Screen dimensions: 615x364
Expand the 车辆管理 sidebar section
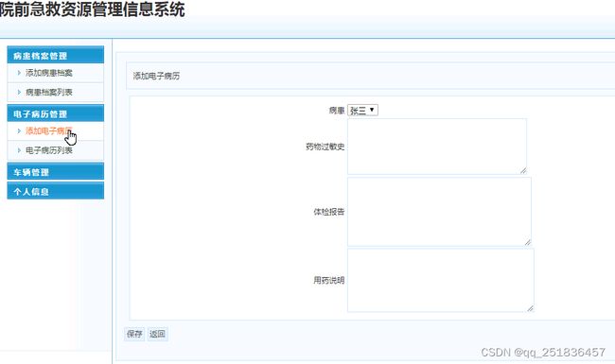[x=55, y=171]
